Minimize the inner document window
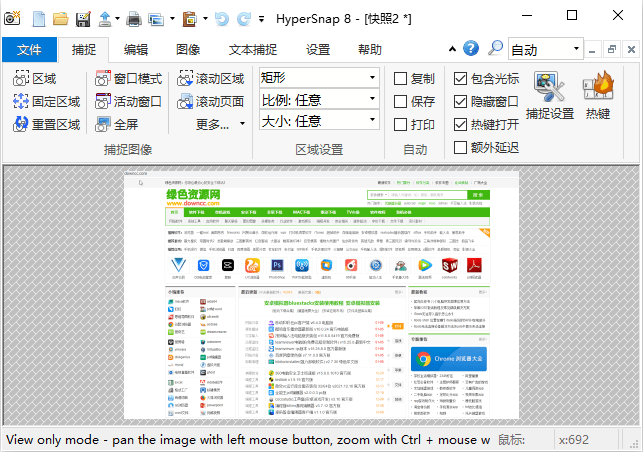The image size is (643, 452). pyautogui.click(x=592, y=50)
